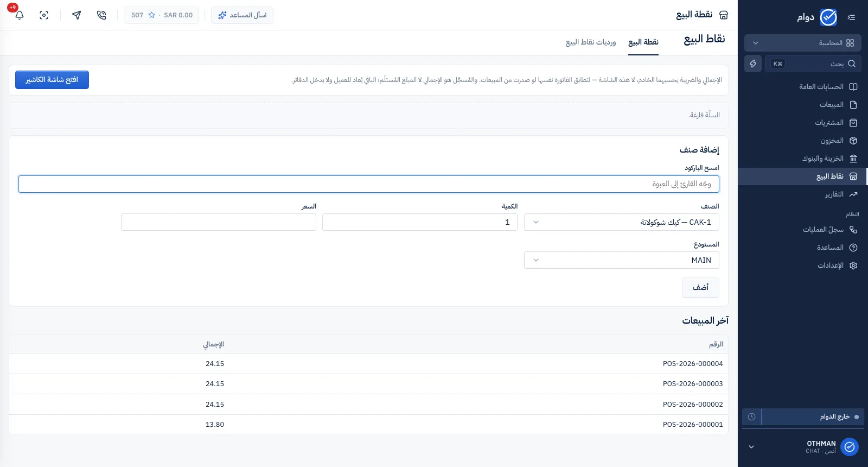The width and height of the screenshot is (868, 467).
Task: Click sale POS-2026-000004
Action: tap(693, 364)
